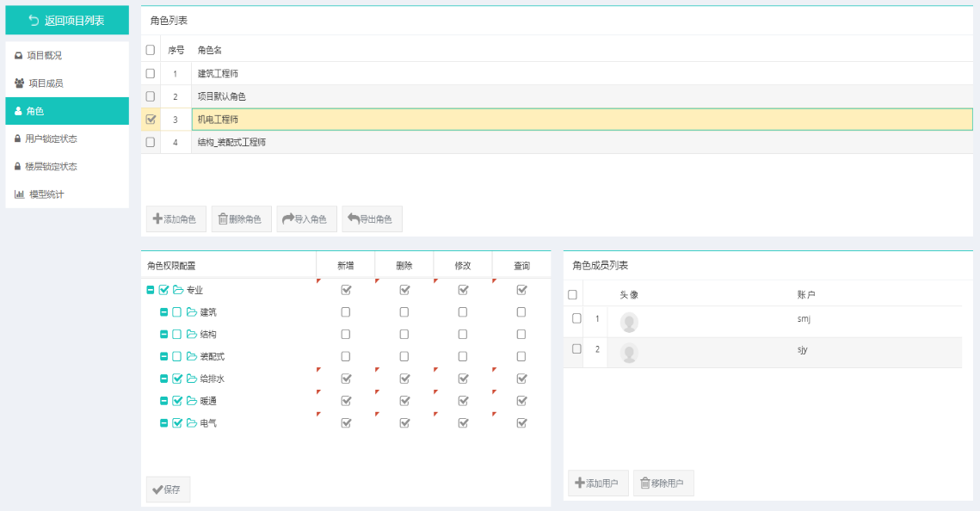Select the 结构_装配式工程师 role row
The height and width of the screenshot is (511, 980).
pyautogui.click(x=232, y=143)
